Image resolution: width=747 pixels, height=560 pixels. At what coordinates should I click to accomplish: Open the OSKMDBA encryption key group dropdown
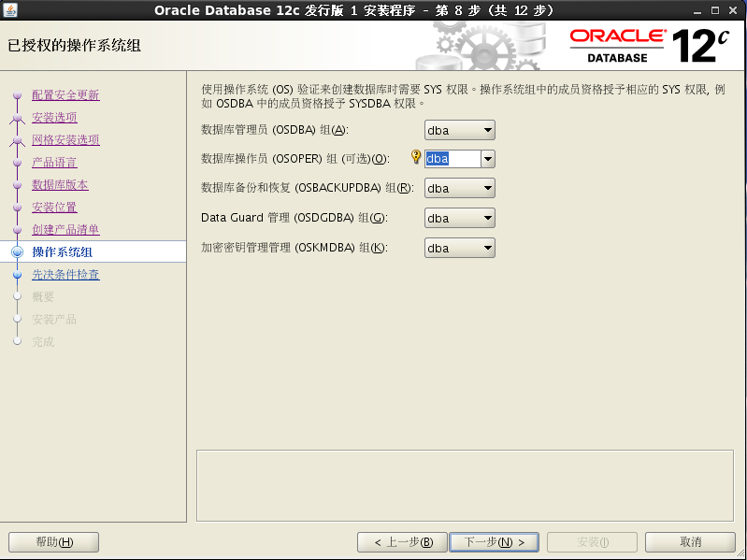(460, 248)
